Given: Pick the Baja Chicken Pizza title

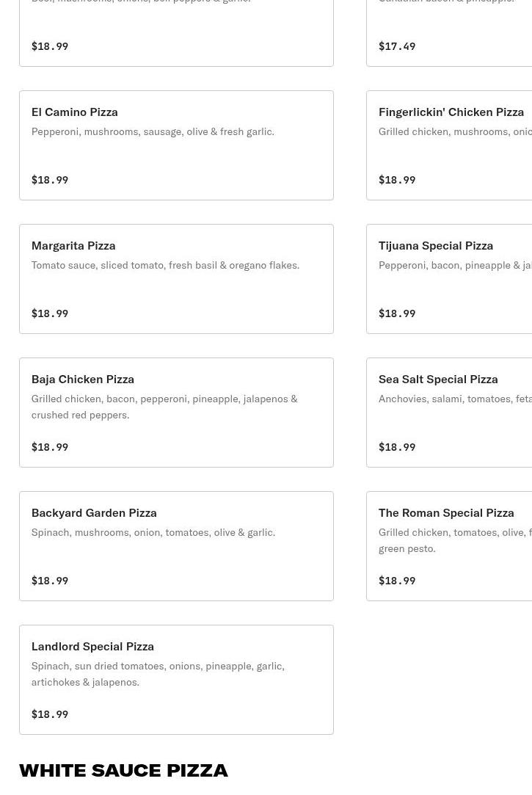Looking at the screenshot, I should pyautogui.click(x=82, y=380).
